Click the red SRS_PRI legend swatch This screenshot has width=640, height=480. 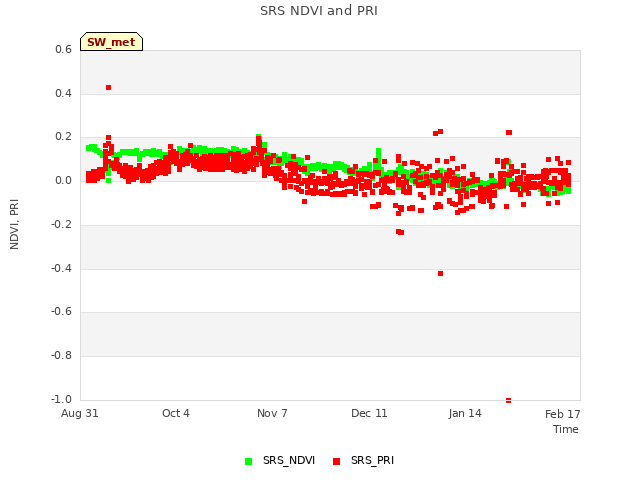point(336,461)
